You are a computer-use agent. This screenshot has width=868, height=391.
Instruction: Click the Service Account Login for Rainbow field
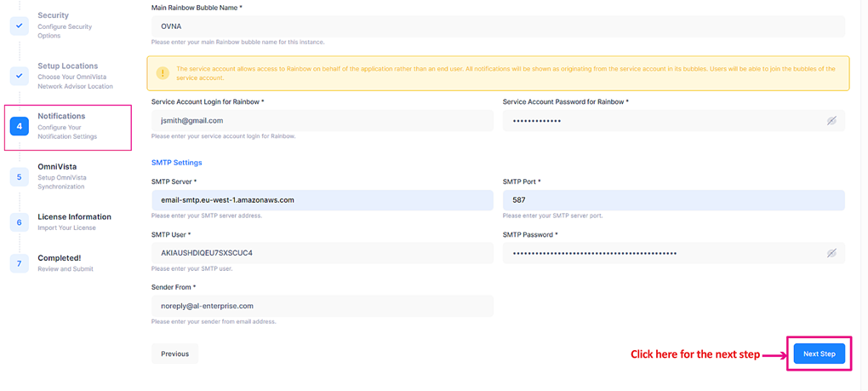pos(322,121)
